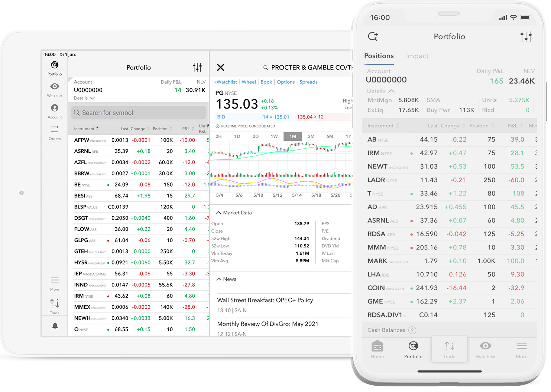551x392 pixels.
Task: Open Trade arrows icon in tablet sidebar
Action: (55, 304)
